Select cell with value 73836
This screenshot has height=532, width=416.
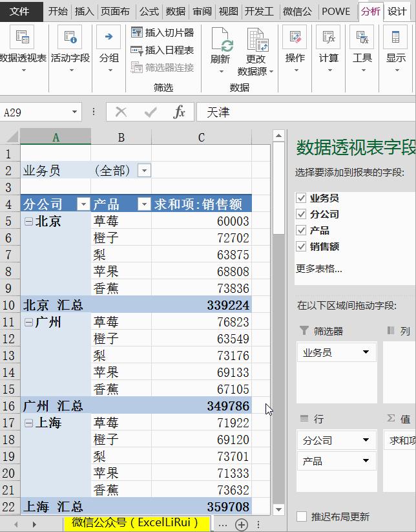click(202, 288)
